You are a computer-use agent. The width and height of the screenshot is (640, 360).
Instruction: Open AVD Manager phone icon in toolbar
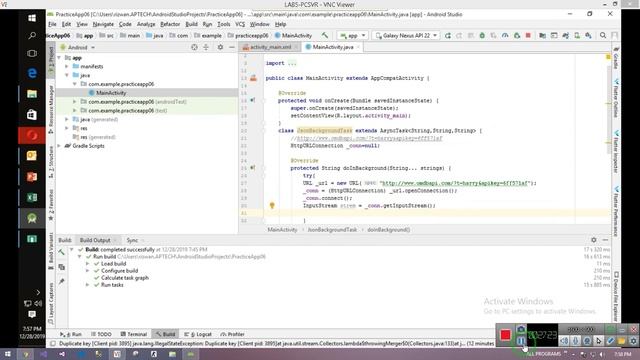point(577,36)
